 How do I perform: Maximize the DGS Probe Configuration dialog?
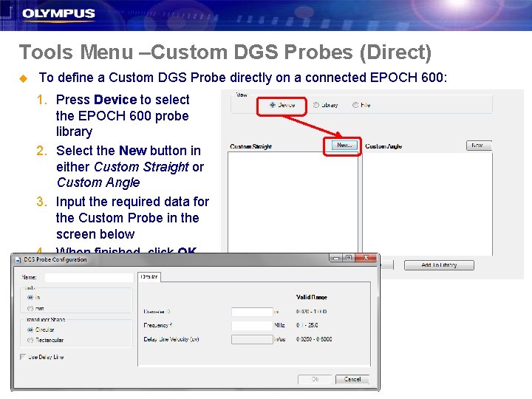tap(349, 258)
